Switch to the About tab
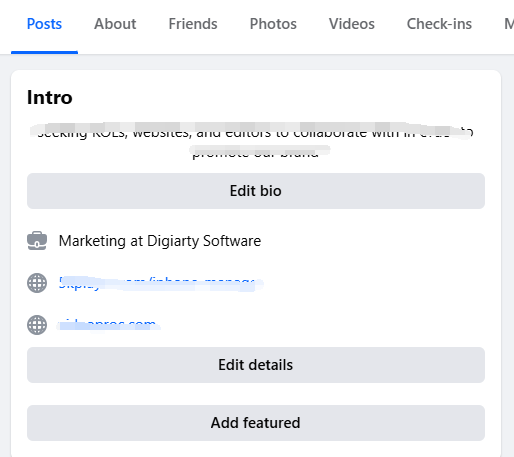This screenshot has height=457, width=514. pyautogui.click(x=115, y=24)
